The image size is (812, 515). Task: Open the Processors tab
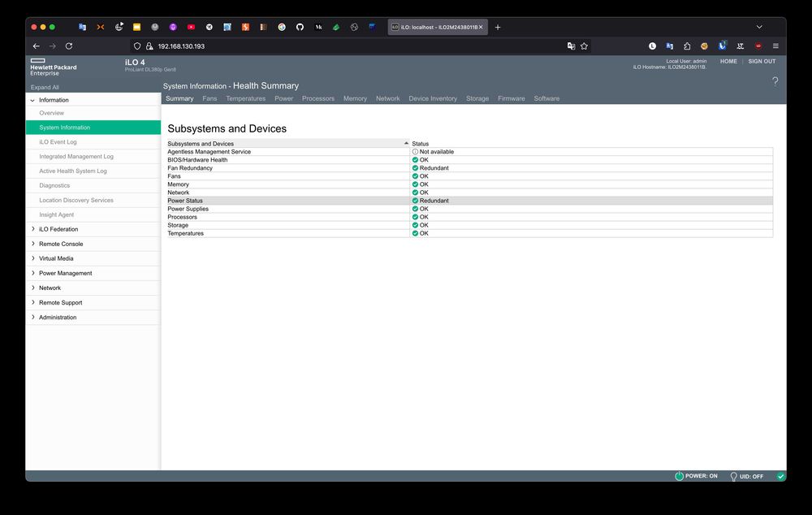click(318, 98)
